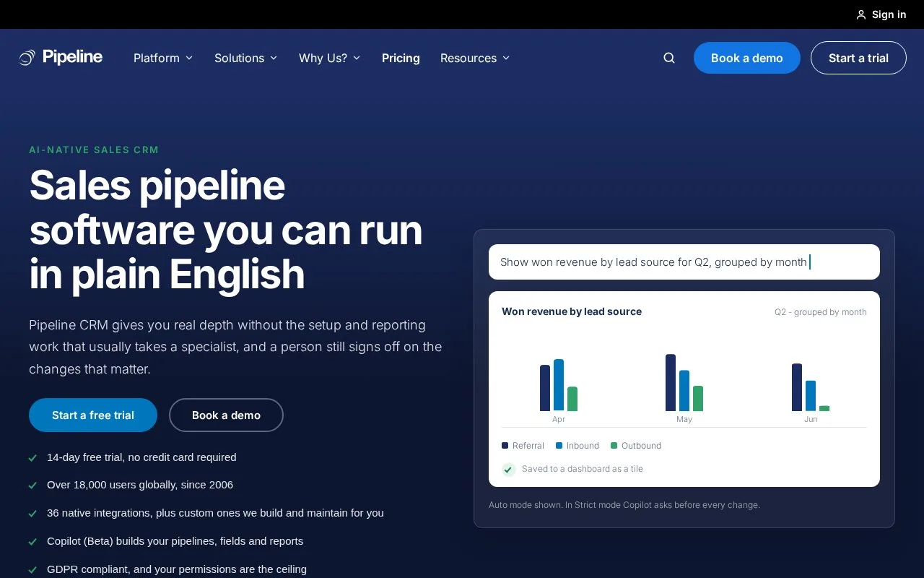Click the 'AI-NATIVE SALES CRM' eyebrow text

pyautogui.click(x=94, y=150)
